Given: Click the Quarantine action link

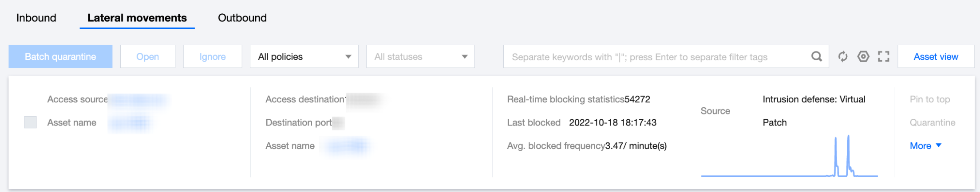Looking at the screenshot, I should coord(933,122).
